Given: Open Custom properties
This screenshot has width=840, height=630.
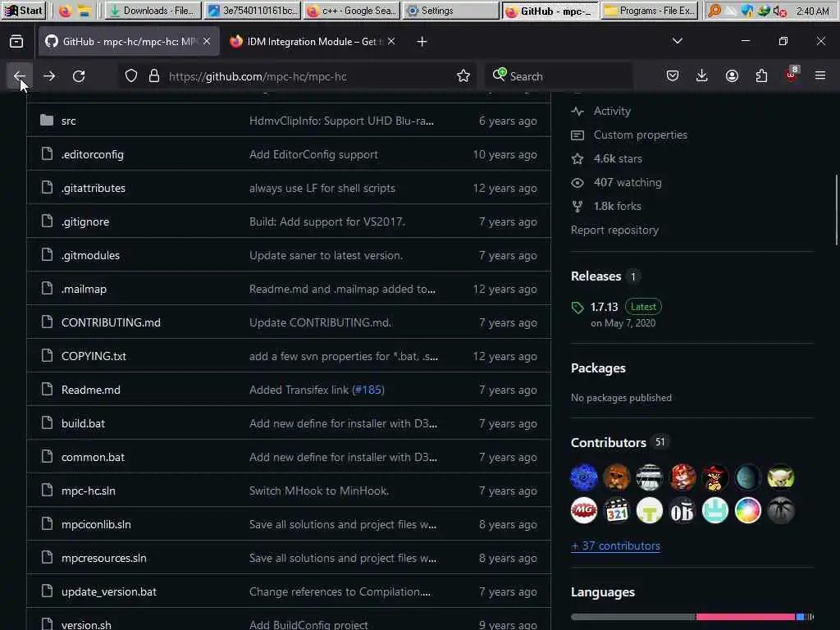Looking at the screenshot, I should click(x=640, y=135).
